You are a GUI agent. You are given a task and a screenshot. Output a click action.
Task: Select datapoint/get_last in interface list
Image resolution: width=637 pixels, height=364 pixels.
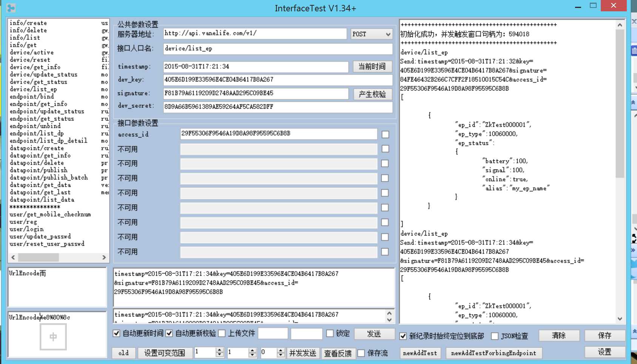coord(40,192)
